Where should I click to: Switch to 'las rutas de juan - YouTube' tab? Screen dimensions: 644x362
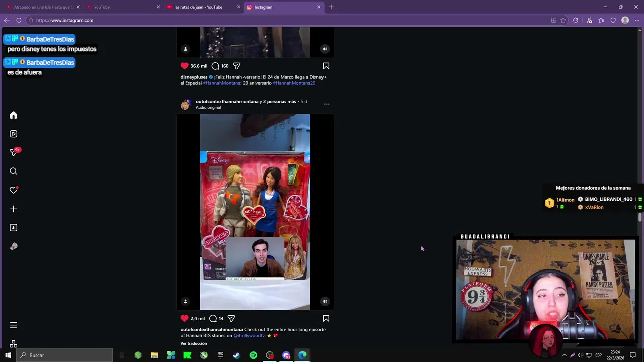(x=203, y=7)
